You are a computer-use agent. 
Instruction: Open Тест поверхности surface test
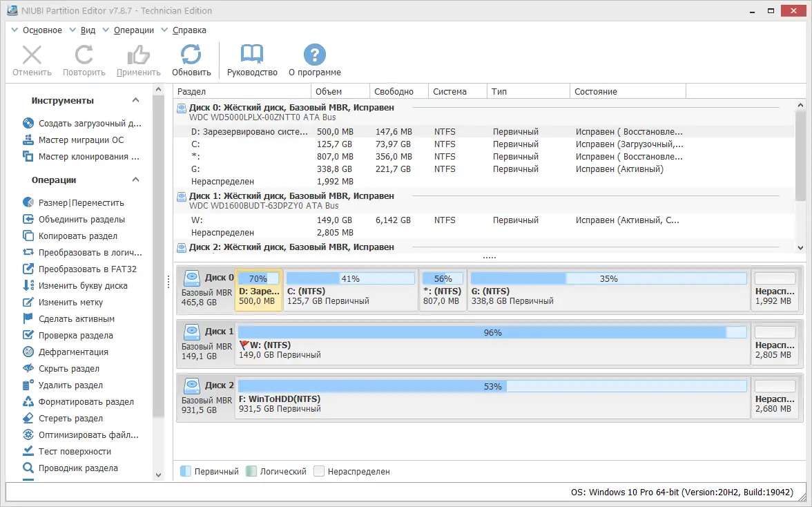coord(75,452)
